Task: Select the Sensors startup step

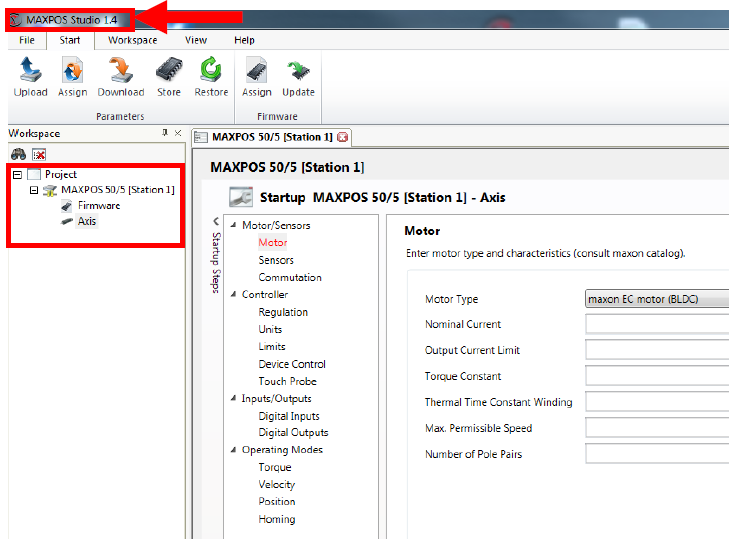Action: click(x=276, y=260)
